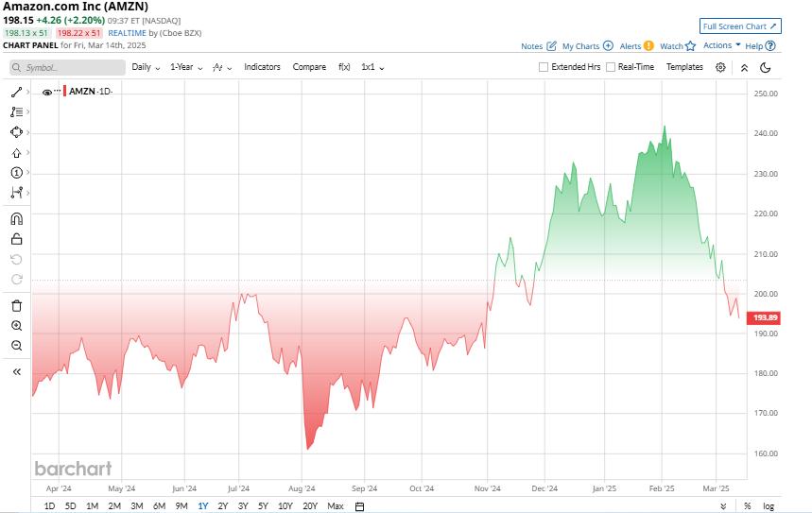Open the My Charts link
The height and width of the screenshot is (513, 812).
click(580, 46)
